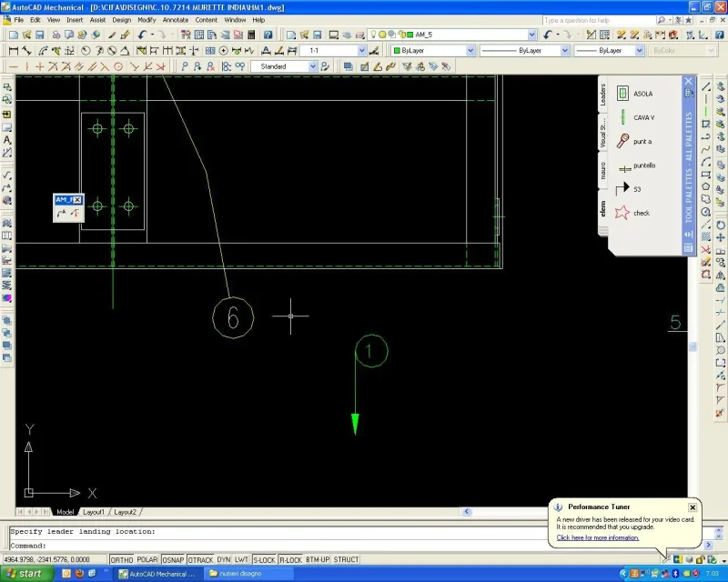Image resolution: width=728 pixels, height=582 pixels.
Task: Close the AM_ floating toolbar
Action: pos(77,199)
